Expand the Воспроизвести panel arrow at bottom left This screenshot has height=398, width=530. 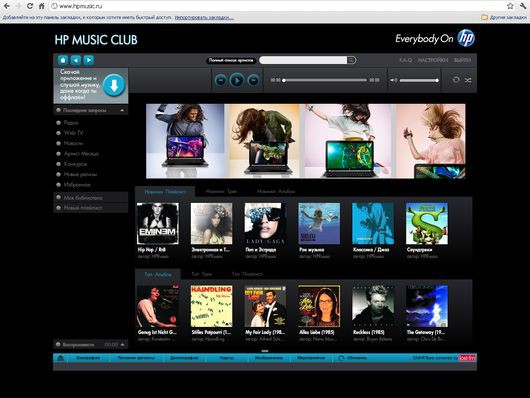click(x=122, y=345)
